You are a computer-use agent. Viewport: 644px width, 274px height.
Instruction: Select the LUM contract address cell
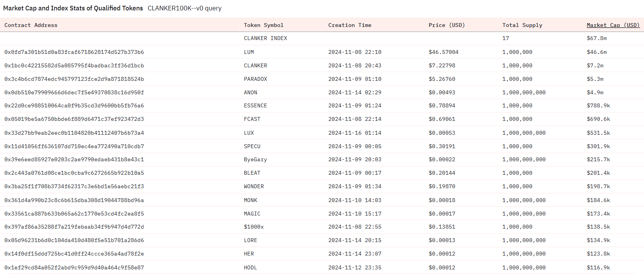[74, 52]
